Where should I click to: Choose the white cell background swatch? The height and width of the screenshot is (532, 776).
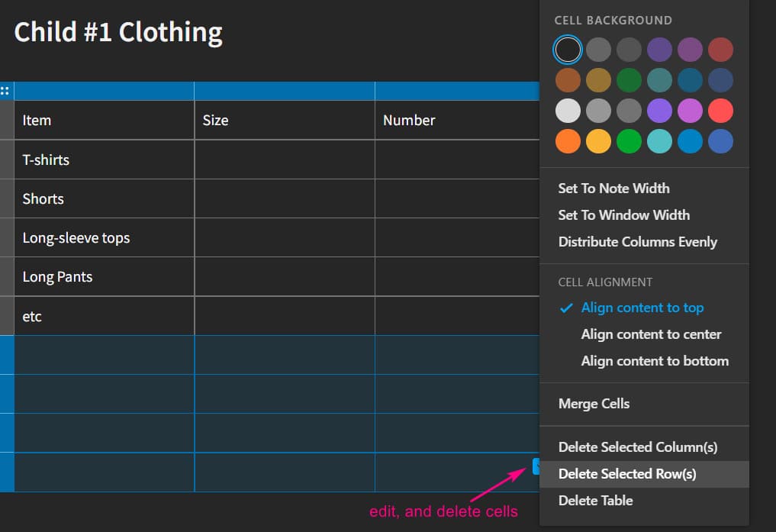568,111
